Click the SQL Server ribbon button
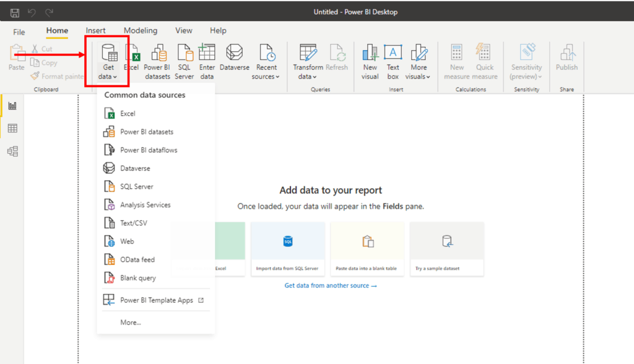634x364 pixels. pyautogui.click(x=185, y=62)
